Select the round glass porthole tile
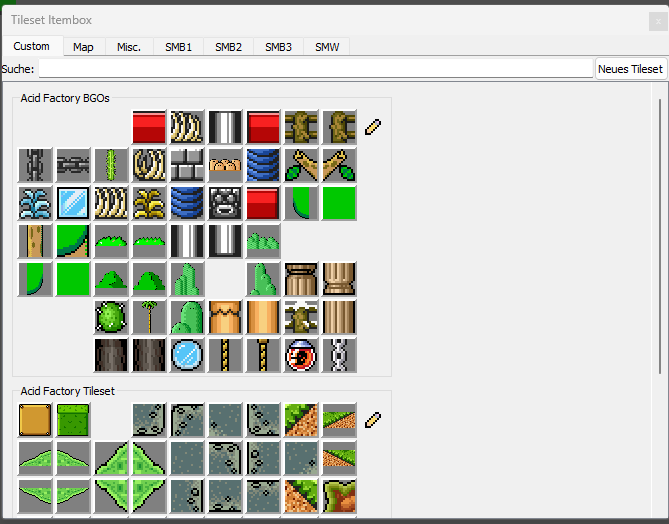This screenshot has width=669, height=524. coord(187,355)
